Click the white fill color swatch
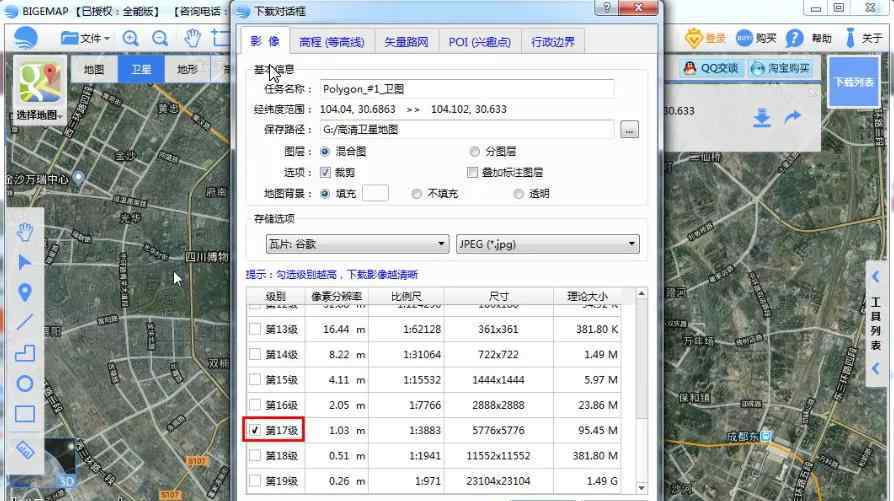 (x=375, y=193)
